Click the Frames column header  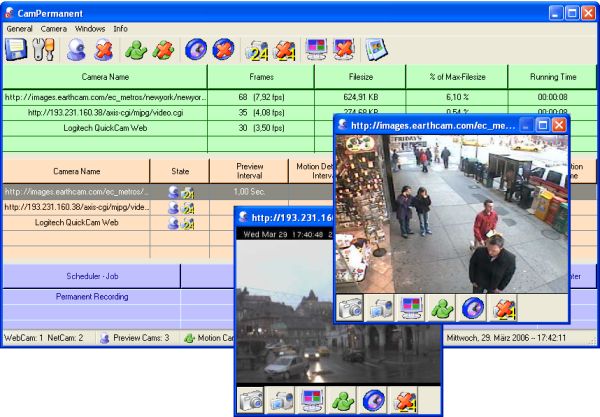(261, 77)
